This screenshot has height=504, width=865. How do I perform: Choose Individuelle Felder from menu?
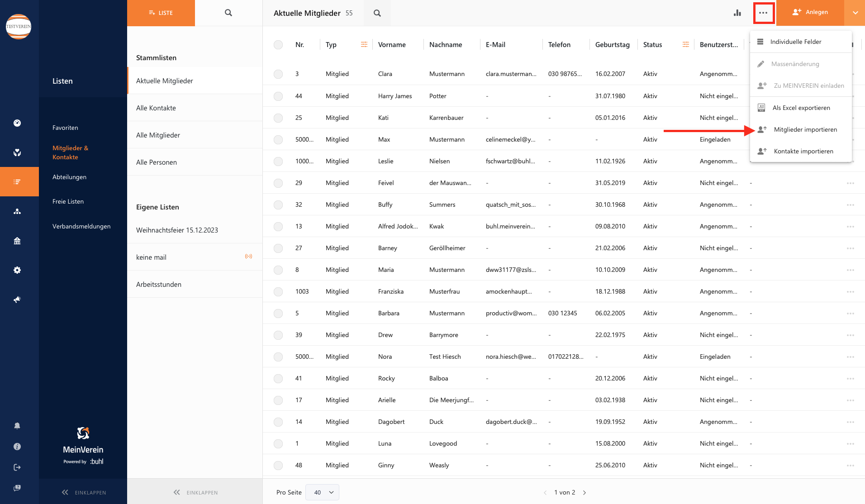click(801, 42)
